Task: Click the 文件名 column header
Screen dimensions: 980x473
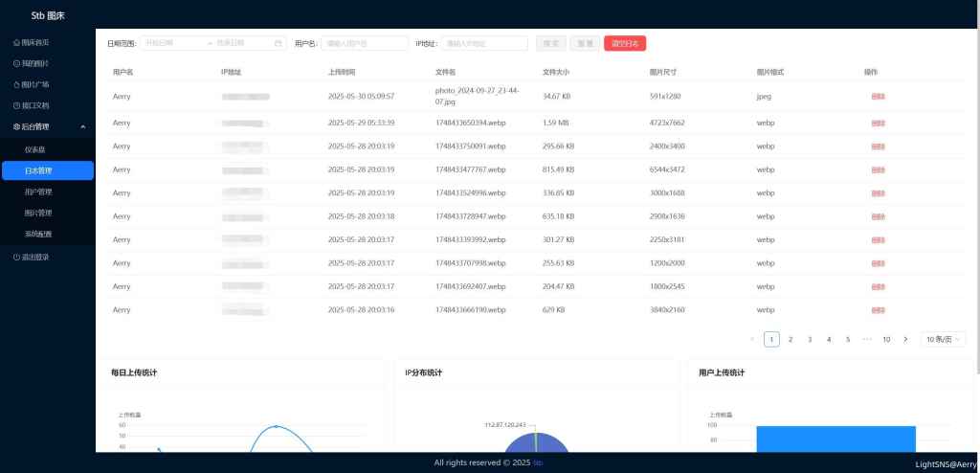Action: tap(446, 73)
